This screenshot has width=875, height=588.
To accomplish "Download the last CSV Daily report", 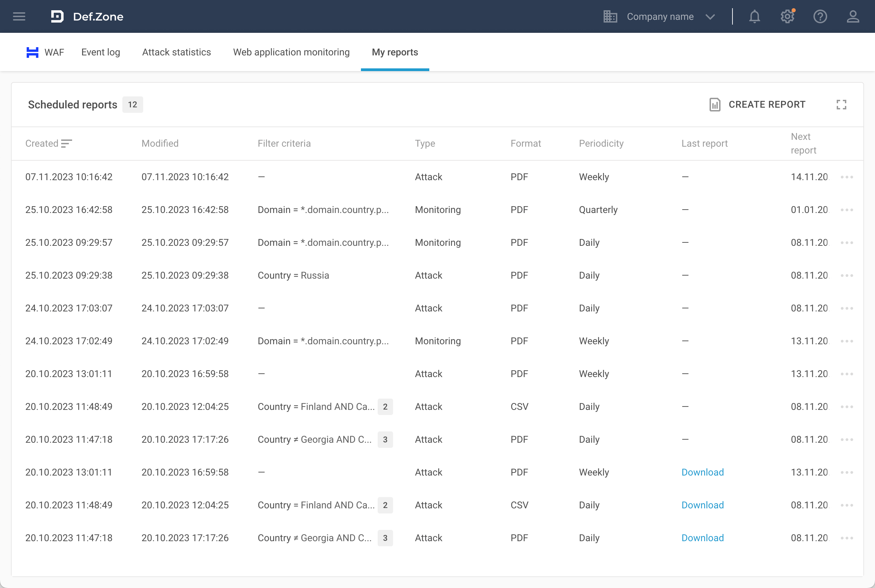I will 702,505.
